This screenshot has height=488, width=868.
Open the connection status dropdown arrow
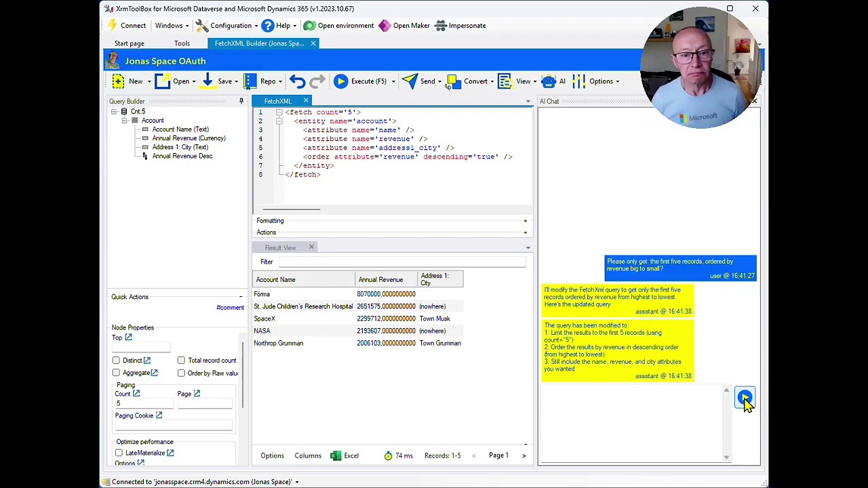click(296, 482)
